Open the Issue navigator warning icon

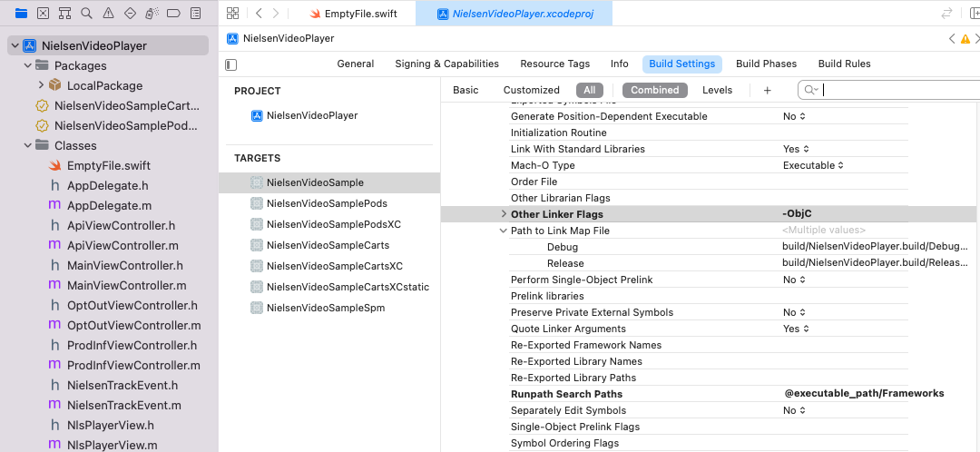[x=108, y=13]
